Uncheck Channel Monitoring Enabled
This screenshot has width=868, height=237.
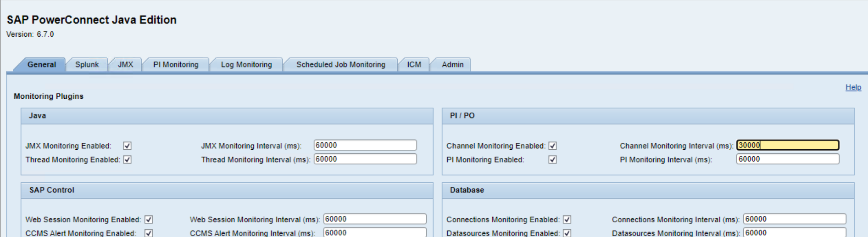[x=553, y=146]
